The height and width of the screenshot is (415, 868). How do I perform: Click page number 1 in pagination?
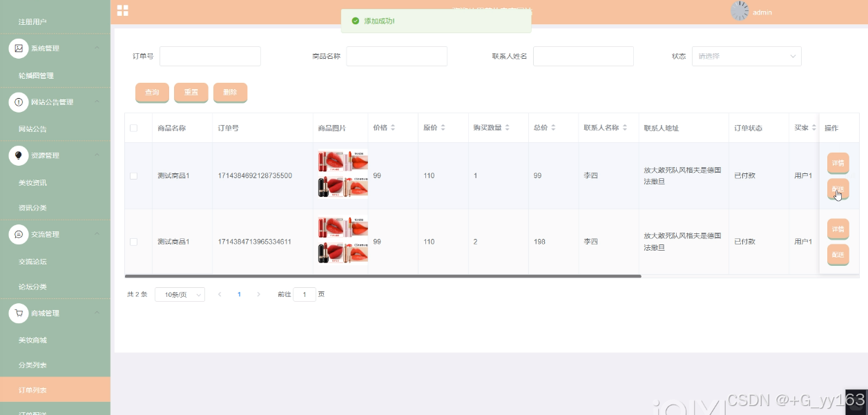pos(239,294)
